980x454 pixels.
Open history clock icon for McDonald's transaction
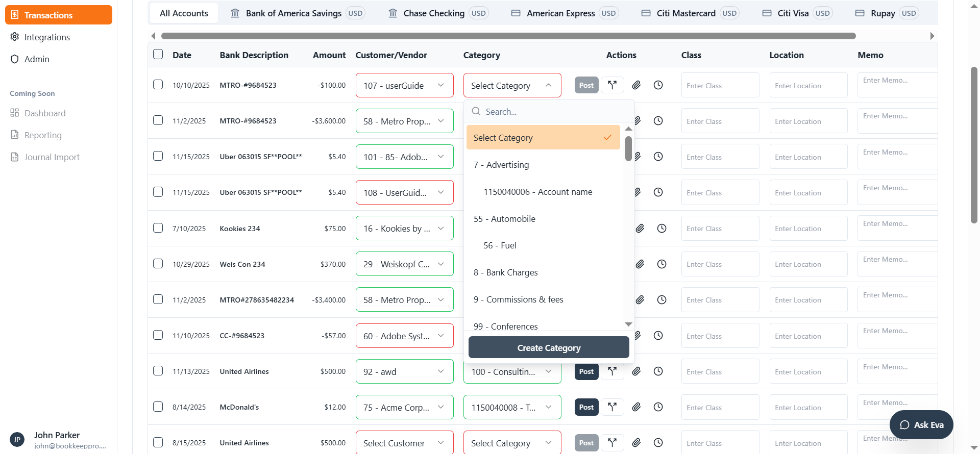658,407
